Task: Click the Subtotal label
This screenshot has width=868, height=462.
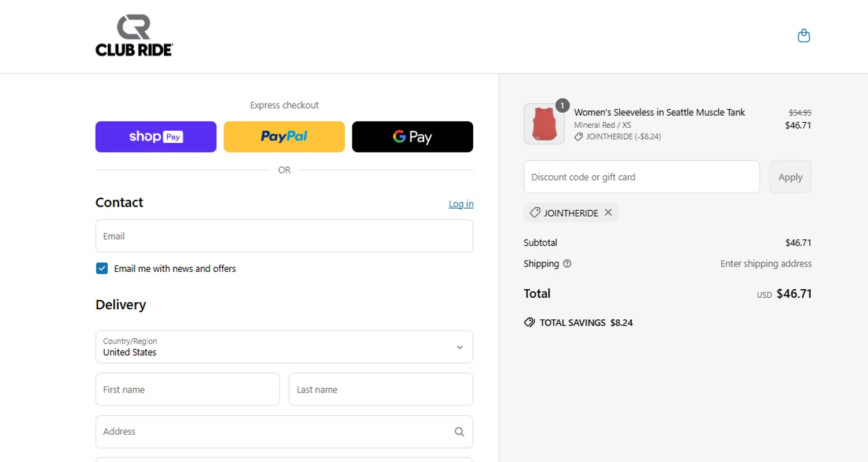Action: pos(540,243)
